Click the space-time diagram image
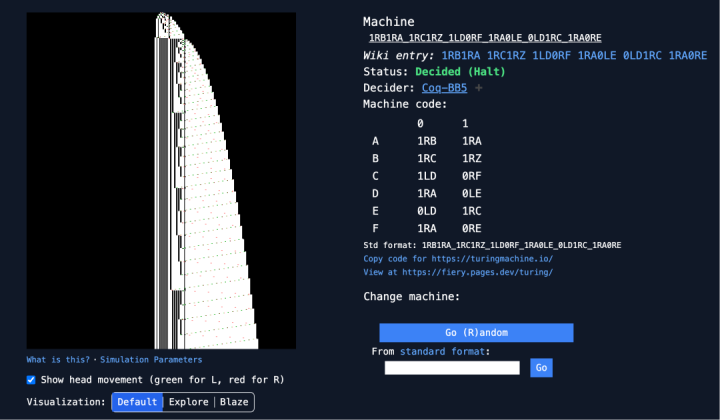Screen dimensions: 720x420 click(160, 180)
